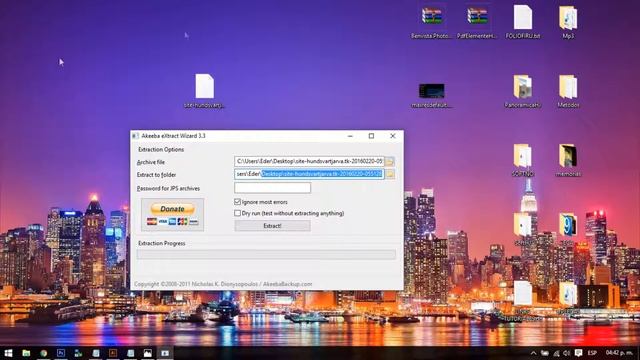Select the memorias folder on desktop
640x360 pixels.
point(568,160)
